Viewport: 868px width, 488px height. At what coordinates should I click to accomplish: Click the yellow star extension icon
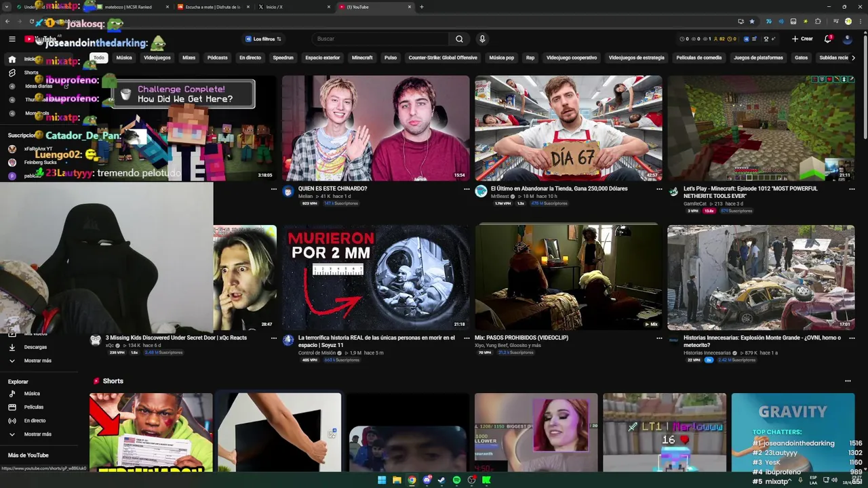[805, 21]
